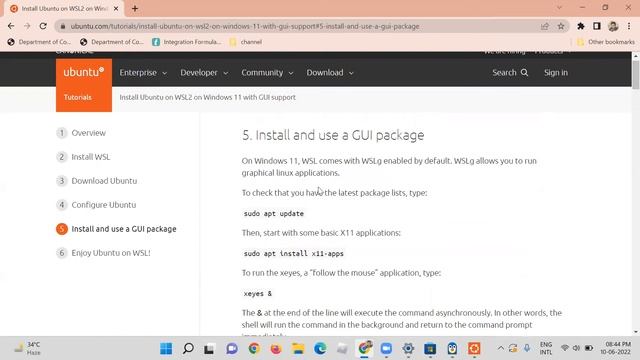This screenshot has height=360, width=640.
Task: Go to step 6 Enjoy Ubuntu on WSL!
Action: click(x=103, y=253)
